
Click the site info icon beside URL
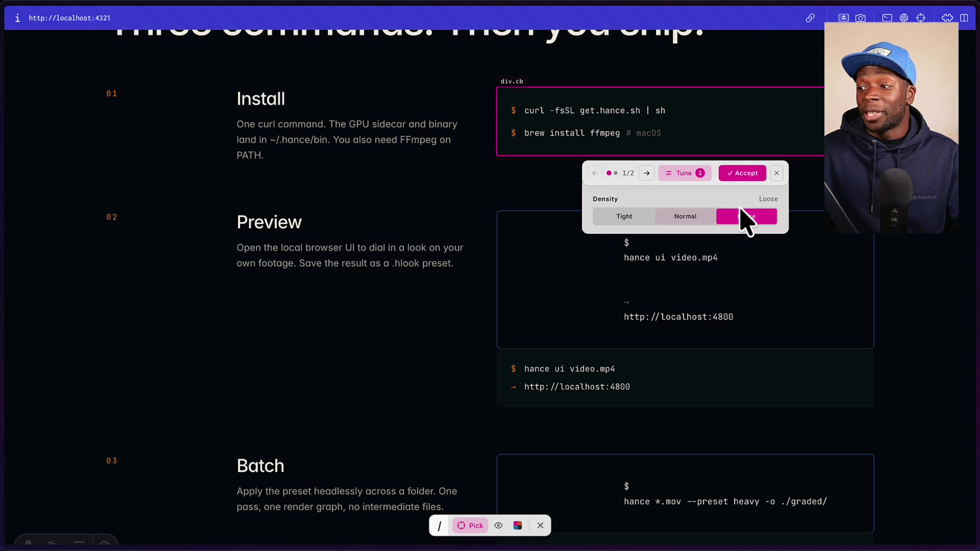pyautogui.click(x=17, y=18)
